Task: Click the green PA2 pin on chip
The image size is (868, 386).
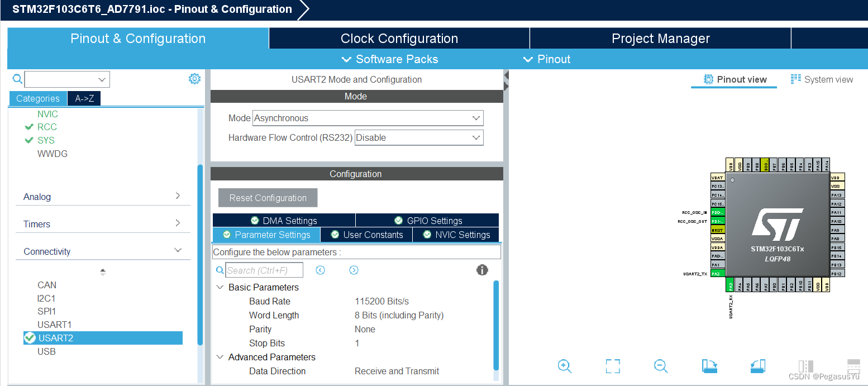Action: (718, 273)
